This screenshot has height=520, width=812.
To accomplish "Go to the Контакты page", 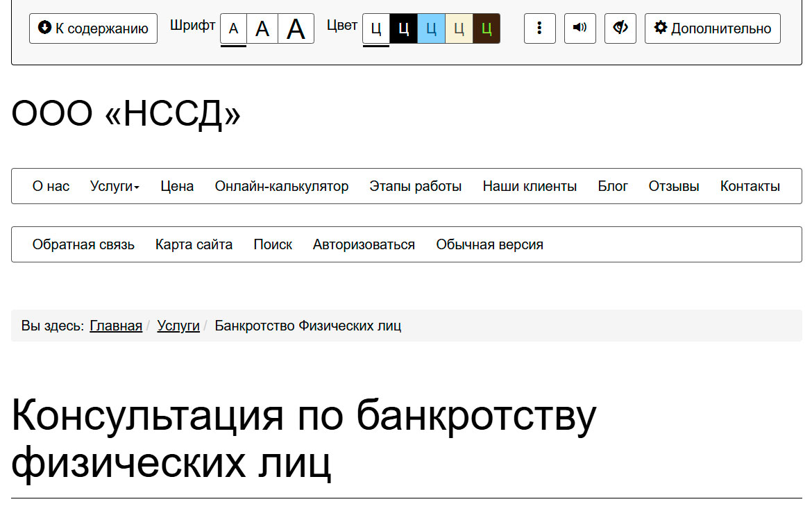I will [750, 186].
